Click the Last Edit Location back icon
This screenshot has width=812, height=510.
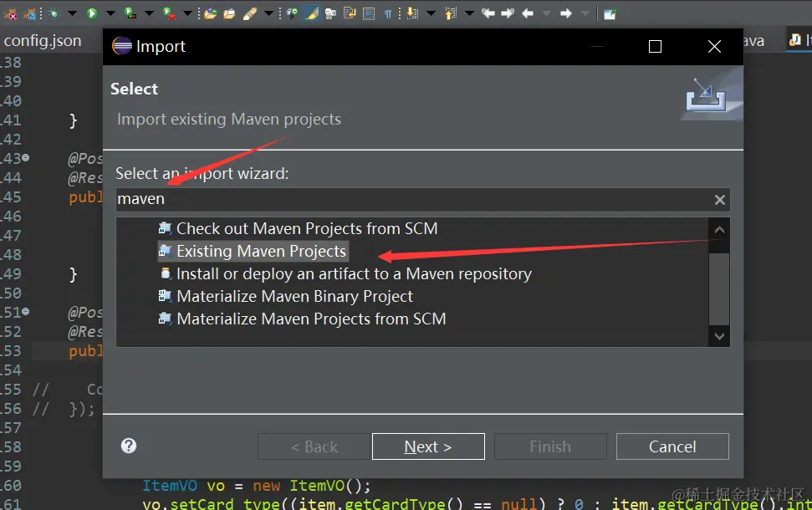pyautogui.click(x=488, y=13)
